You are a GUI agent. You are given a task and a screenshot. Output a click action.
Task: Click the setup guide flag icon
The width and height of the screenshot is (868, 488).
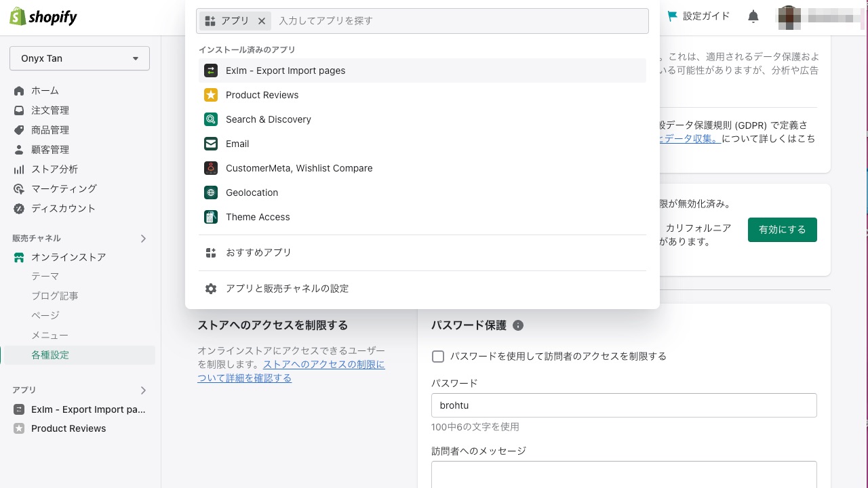click(673, 16)
